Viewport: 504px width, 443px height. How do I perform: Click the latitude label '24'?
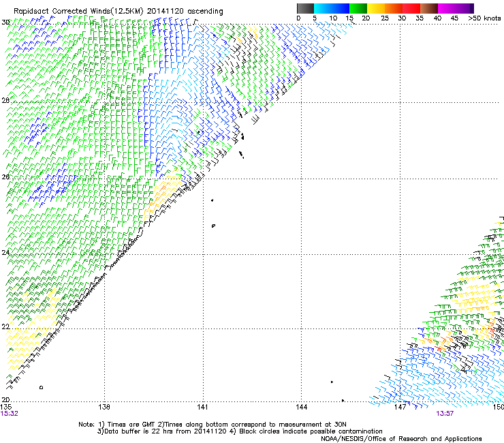[5, 252]
